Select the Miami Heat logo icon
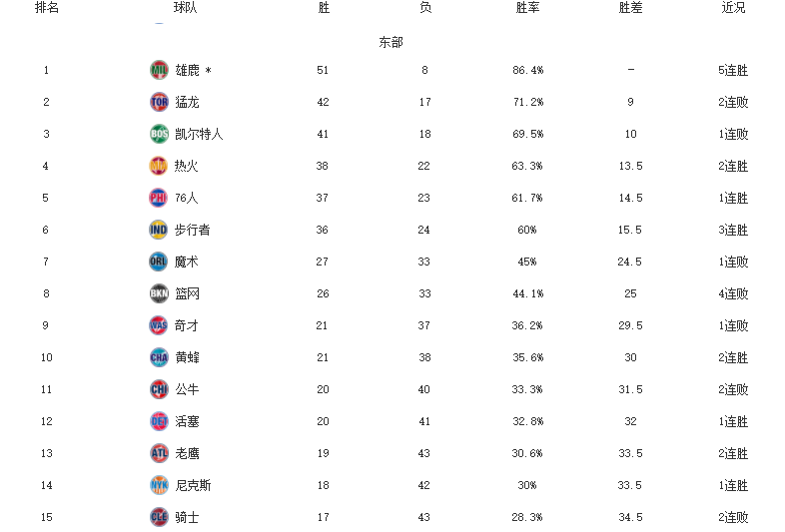 (x=159, y=166)
